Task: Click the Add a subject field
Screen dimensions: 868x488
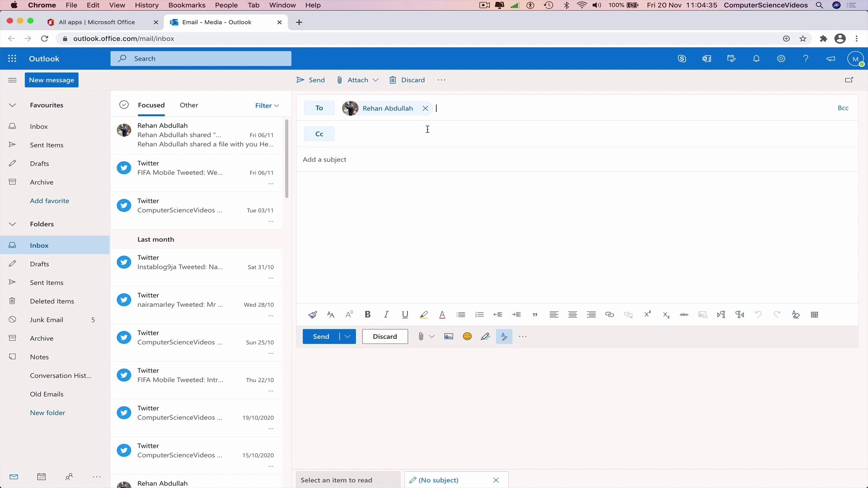Action: (x=325, y=160)
